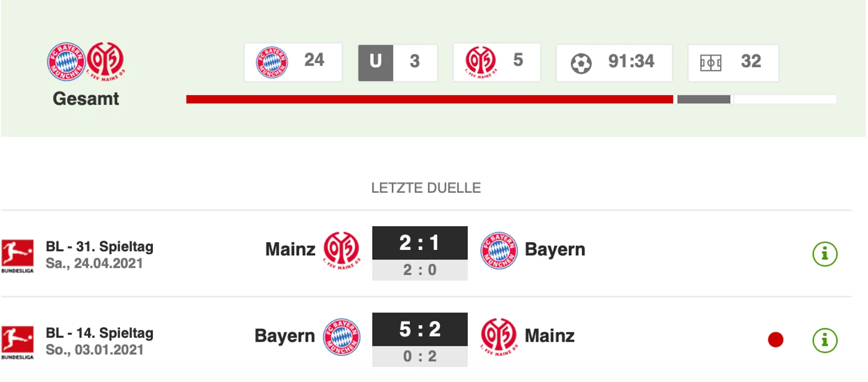Screen dimensions: 868x382
Task: Click Mainz team name in 14. Spieltag row
Action: click(549, 336)
